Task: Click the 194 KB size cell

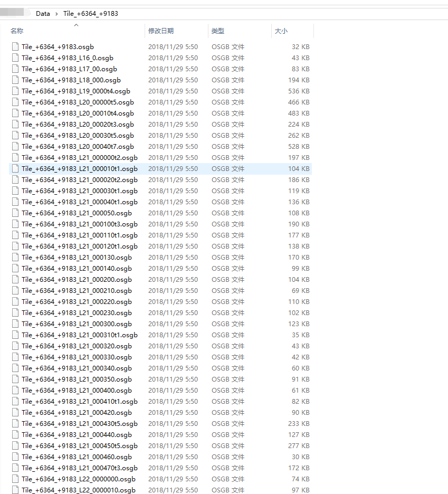Action: pos(299,80)
